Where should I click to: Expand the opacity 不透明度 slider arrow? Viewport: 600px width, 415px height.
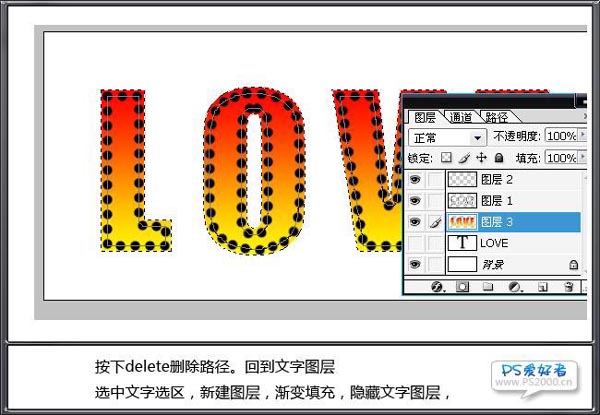coord(583,136)
